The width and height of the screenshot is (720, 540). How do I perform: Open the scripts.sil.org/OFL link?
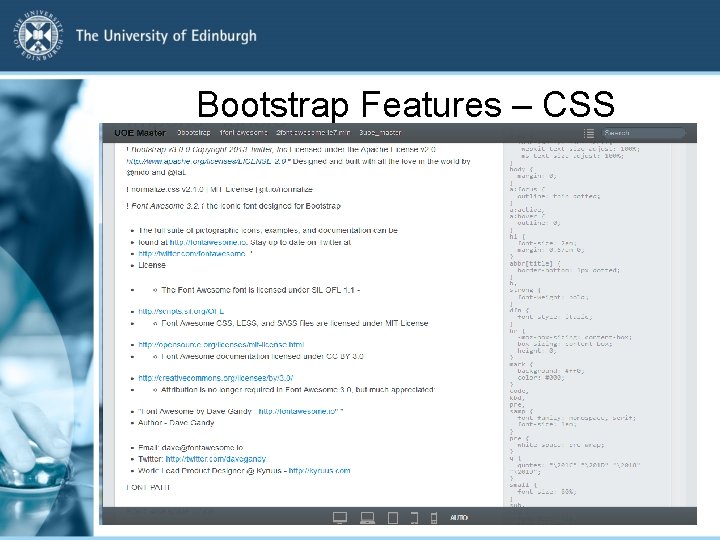click(x=181, y=311)
